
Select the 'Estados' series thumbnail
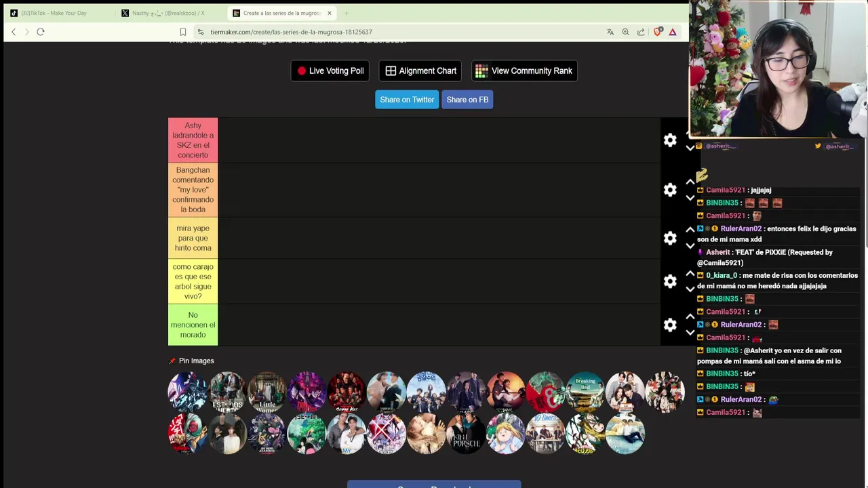[227, 392]
